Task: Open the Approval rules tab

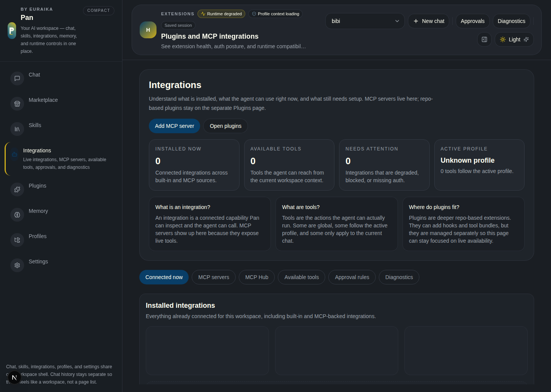Action: [x=352, y=277]
